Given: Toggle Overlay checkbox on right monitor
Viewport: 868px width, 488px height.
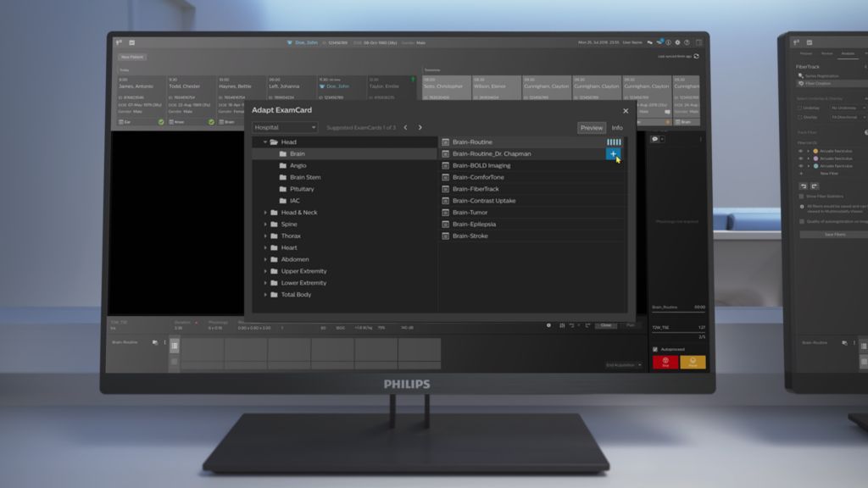Looking at the screenshot, I should [800, 117].
